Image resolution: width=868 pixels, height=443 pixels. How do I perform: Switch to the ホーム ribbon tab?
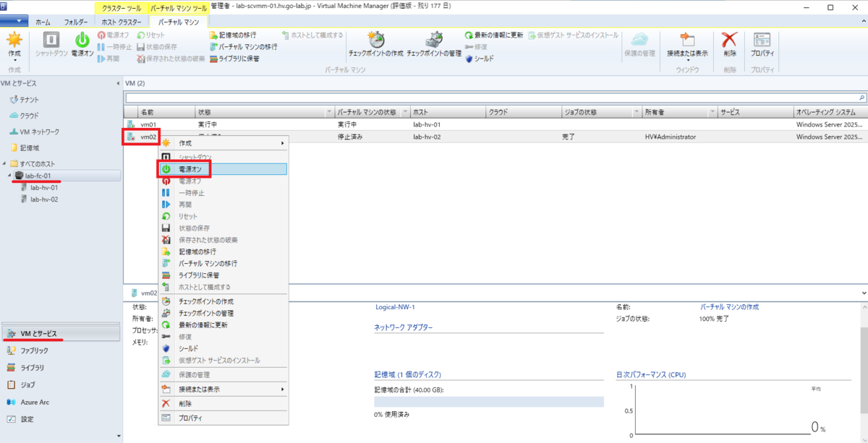[44, 22]
